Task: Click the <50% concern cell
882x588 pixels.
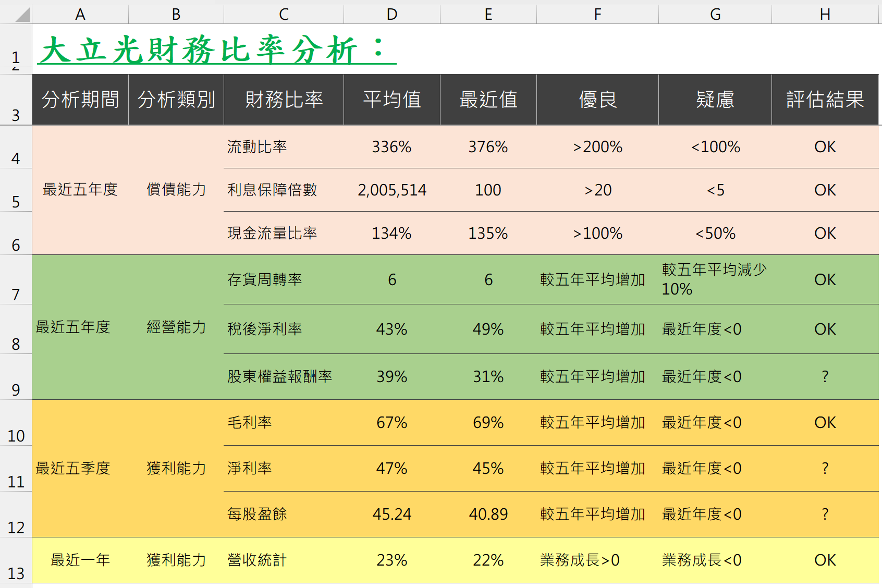Action: point(715,234)
